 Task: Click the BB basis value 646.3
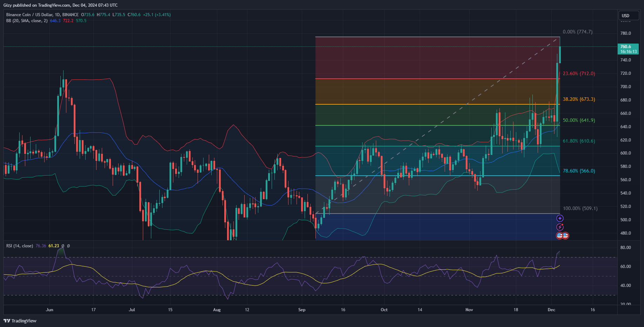[x=55, y=21]
